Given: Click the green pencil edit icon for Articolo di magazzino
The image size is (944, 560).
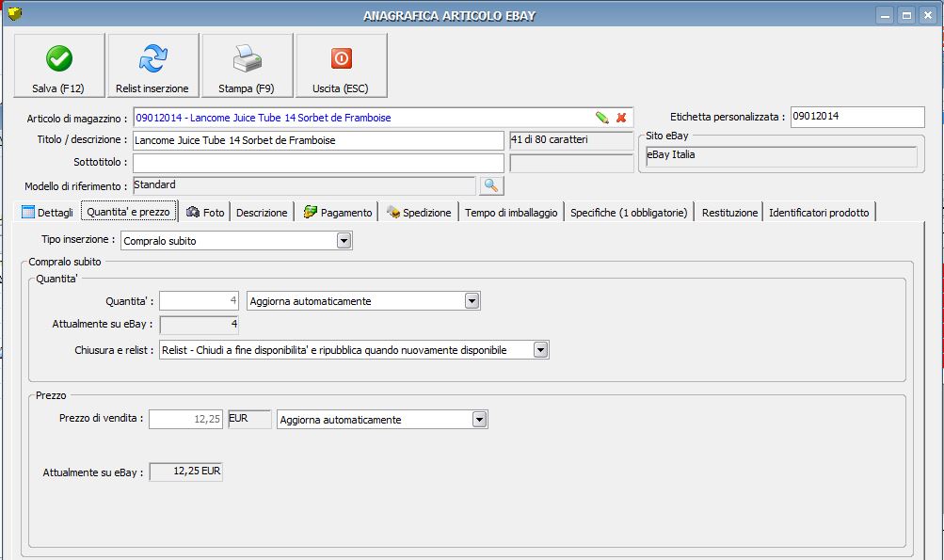Looking at the screenshot, I should (x=602, y=118).
